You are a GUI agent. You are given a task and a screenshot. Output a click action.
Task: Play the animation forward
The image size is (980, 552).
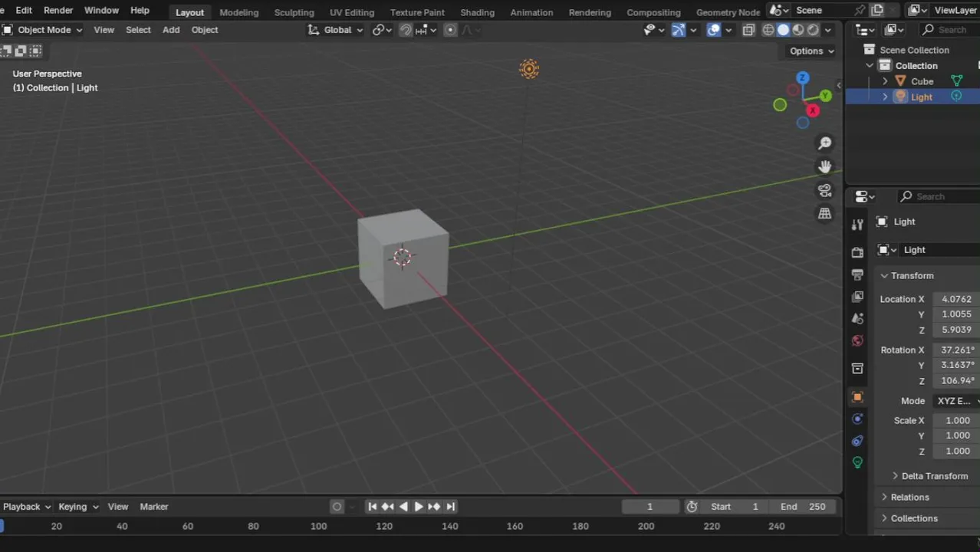coord(418,507)
